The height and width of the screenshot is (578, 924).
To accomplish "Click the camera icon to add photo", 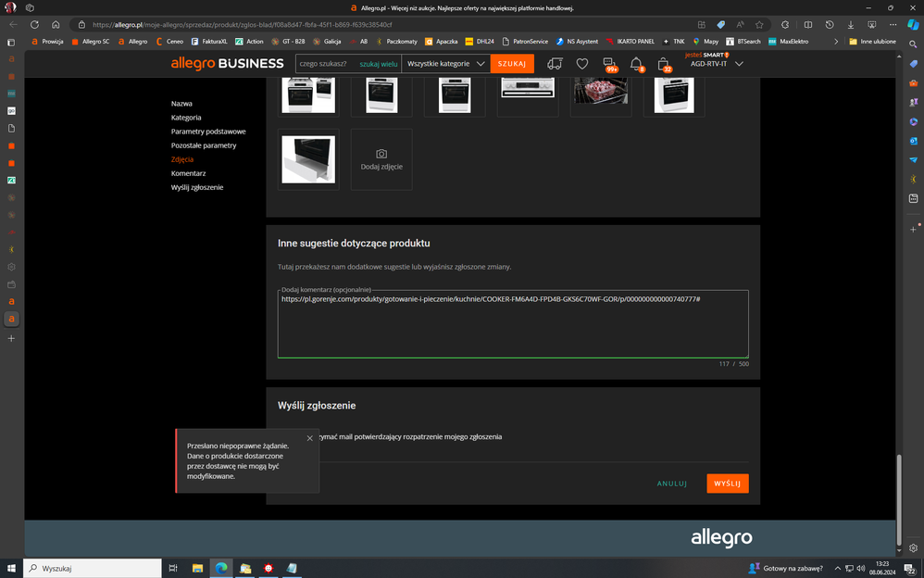I will pyautogui.click(x=381, y=154).
